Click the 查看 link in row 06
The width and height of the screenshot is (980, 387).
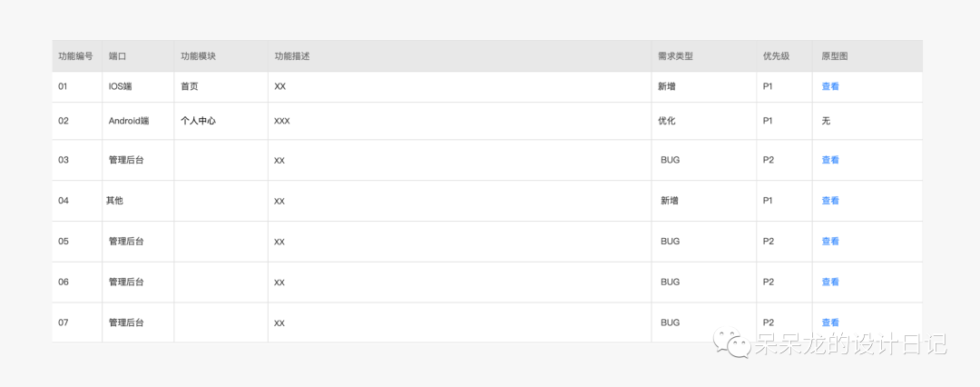[x=830, y=283]
